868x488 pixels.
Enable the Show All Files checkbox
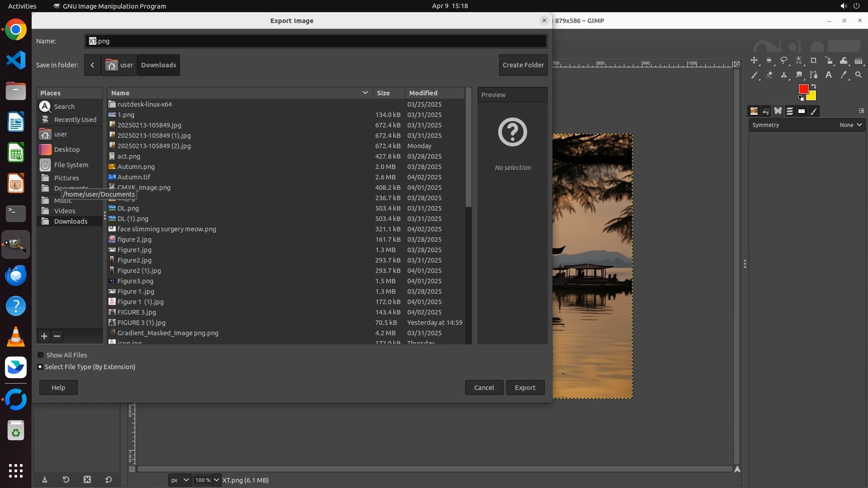41,355
